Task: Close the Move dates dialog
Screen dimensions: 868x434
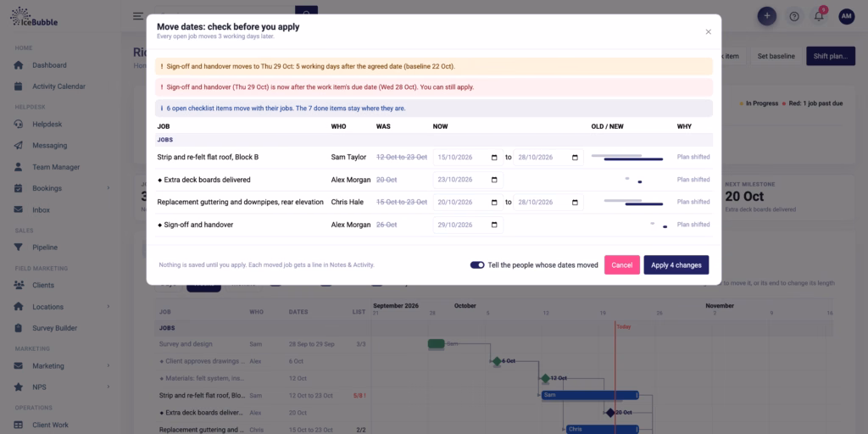Action: point(708,32)
